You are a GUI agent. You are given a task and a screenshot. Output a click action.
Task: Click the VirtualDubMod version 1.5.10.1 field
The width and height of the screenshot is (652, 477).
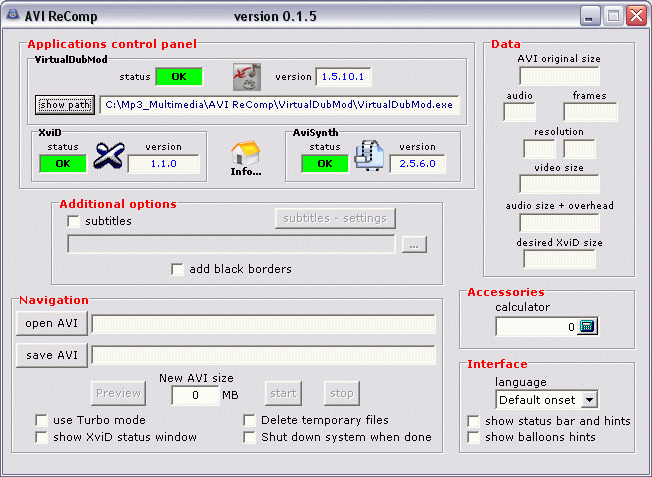coord(343,77)
